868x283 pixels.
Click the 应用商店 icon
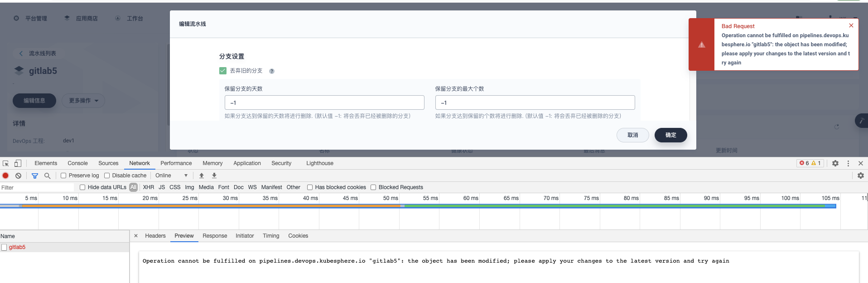coord(67,18)
